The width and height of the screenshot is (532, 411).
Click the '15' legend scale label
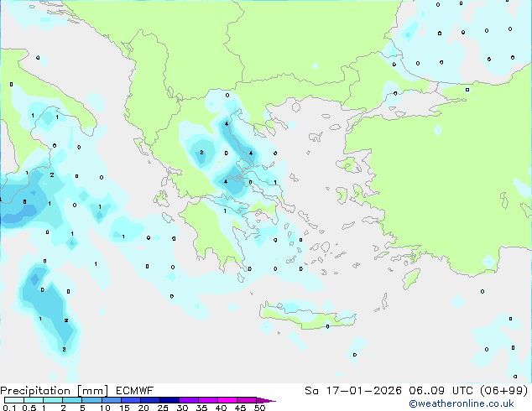tap(124, 408)
